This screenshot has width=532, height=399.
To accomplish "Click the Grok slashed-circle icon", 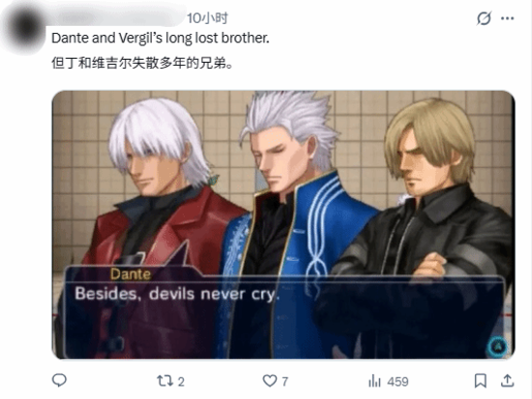I will tap(484, 18).
